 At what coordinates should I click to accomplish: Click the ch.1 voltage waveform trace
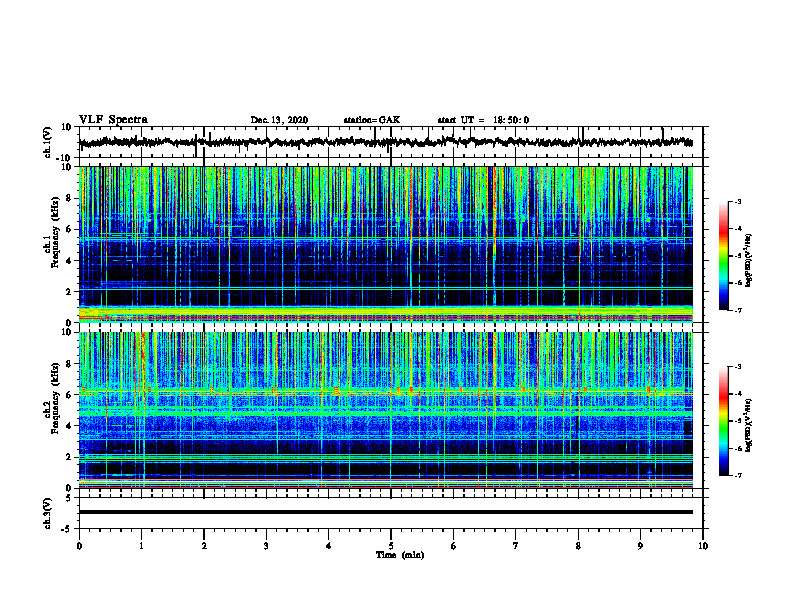coord(385,142)
